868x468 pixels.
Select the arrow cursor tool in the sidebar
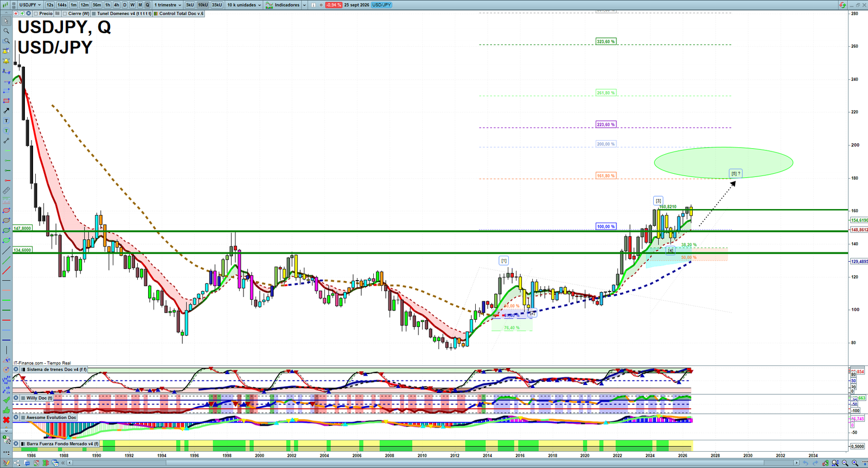click(x=7, y=21)
